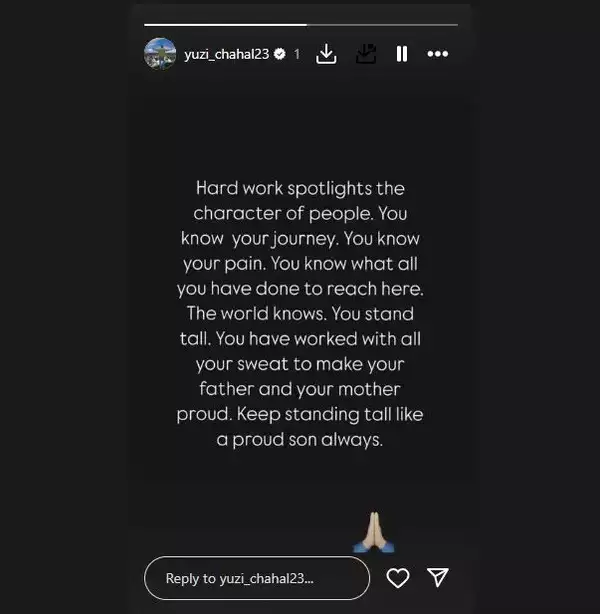Image resolution: width=600 pixels, height=614 pixels.
Task: Click the Reply to yuzi_chahal23 field
Action: click(257, 578)
